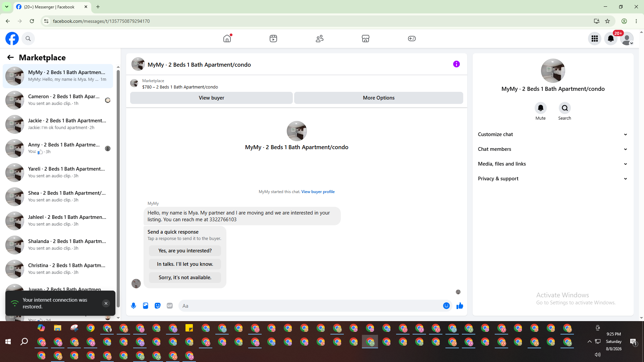Expand the Chat members section

553,149
